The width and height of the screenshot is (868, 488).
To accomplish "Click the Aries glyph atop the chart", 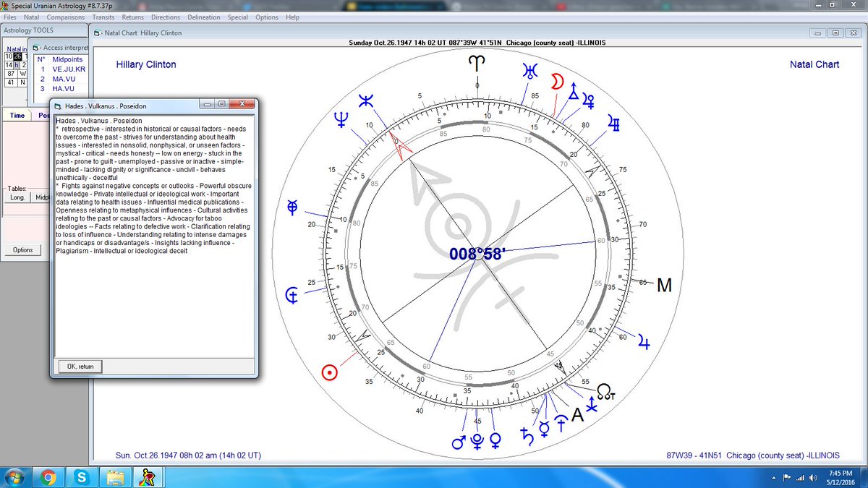I will pyautogui.click(x=477, y=64).
